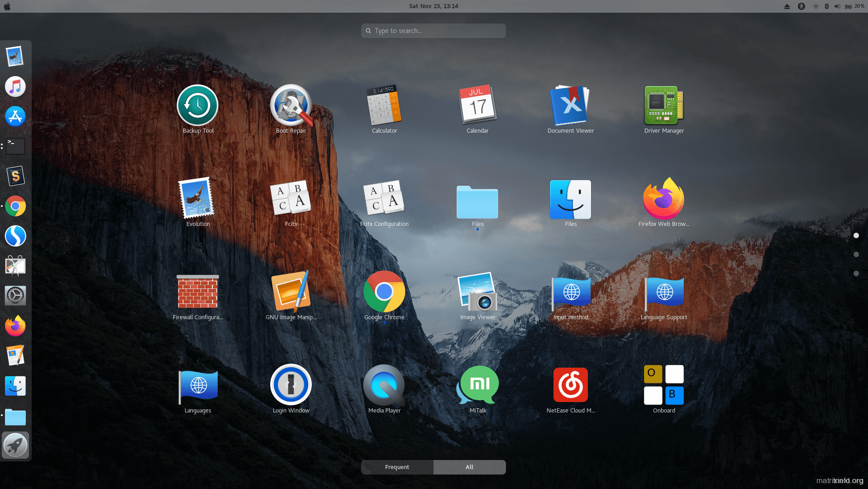
Task: Open the blue folder in the dock
Action: 15,417
